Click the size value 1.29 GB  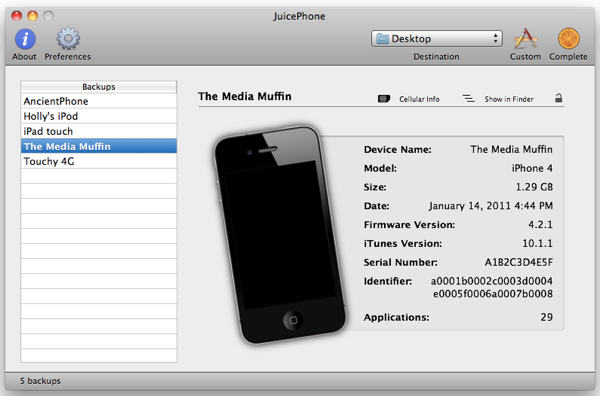534,187
